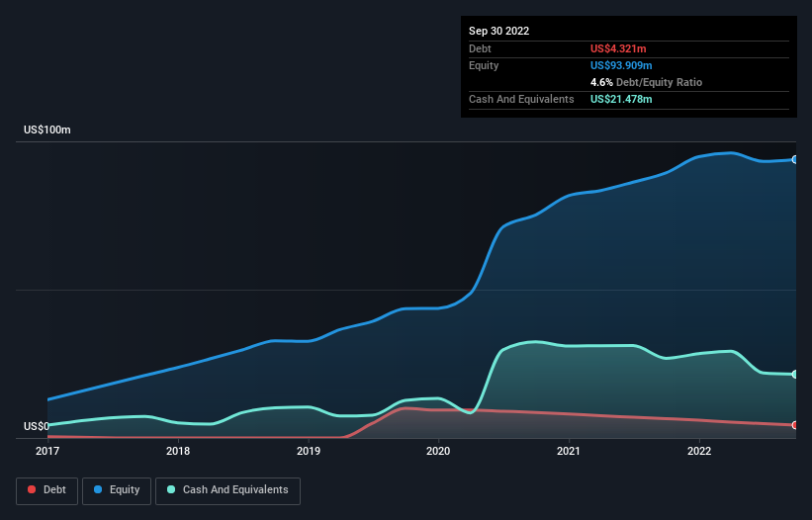This screenshot has height=520, width=812.
Task: Click the Debt label in tooltip
Action: pos(480,48)
